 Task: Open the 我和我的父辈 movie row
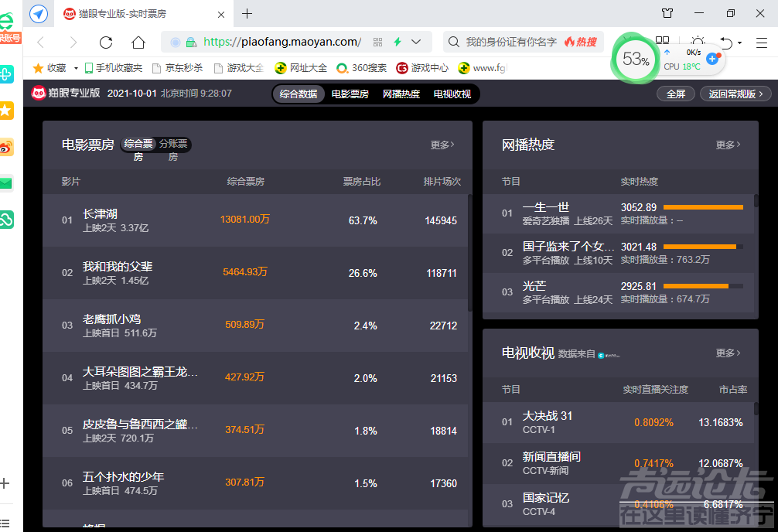255,273
